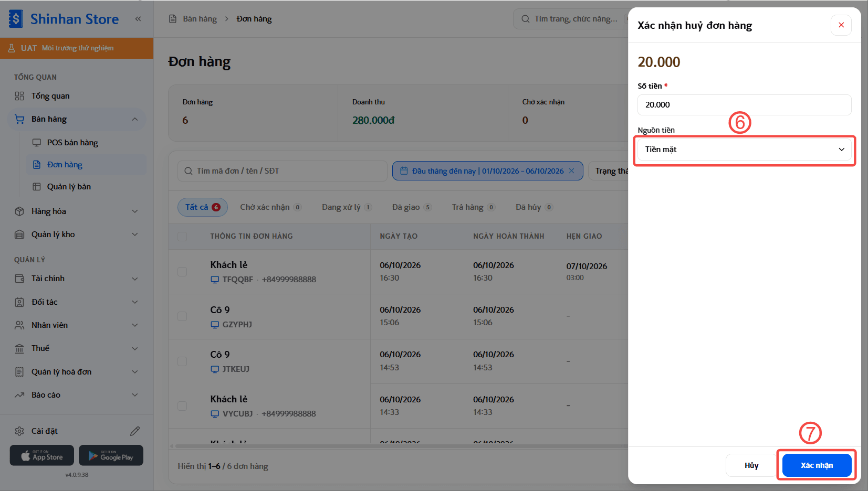
Task: Click the Thuế tax icon
Action: pyautogui.click(x=19, y=348)
